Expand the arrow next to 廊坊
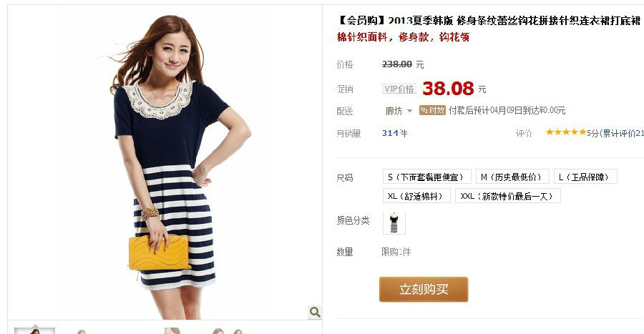Viewport: 644px width, 334px height. click(x=409, y=111)
